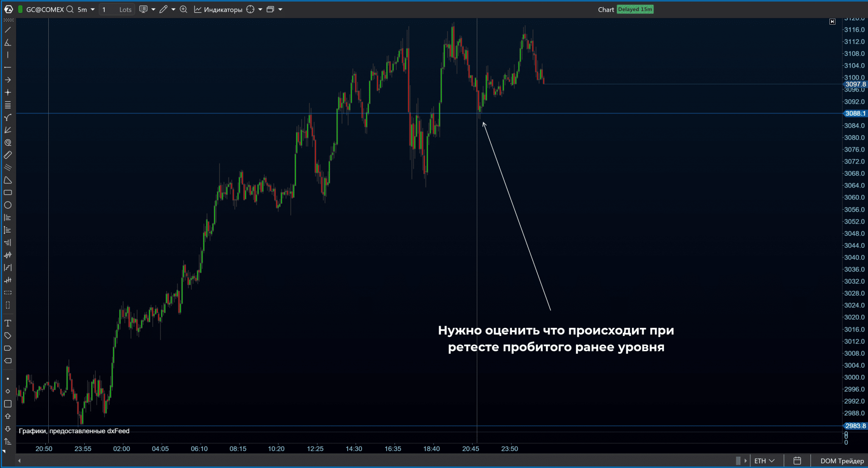This screenshot has width=868, height=468.
Task: Select the ellipse drawing tool
Action: (x=8, y=205)
